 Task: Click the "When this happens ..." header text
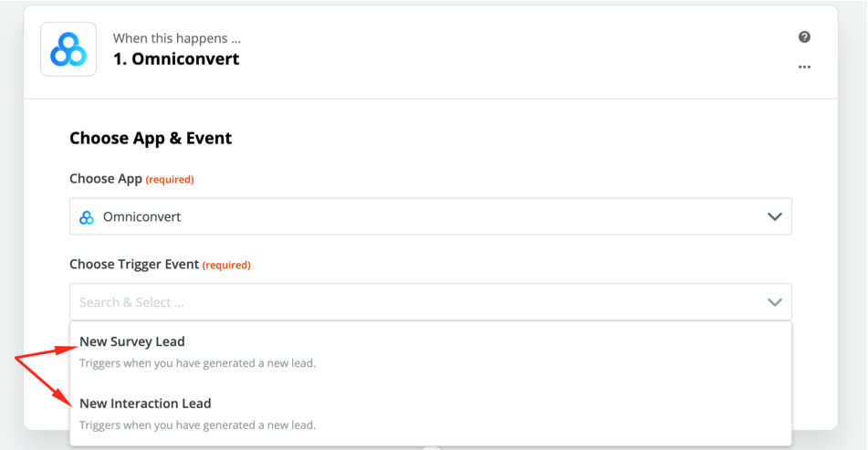177,38
